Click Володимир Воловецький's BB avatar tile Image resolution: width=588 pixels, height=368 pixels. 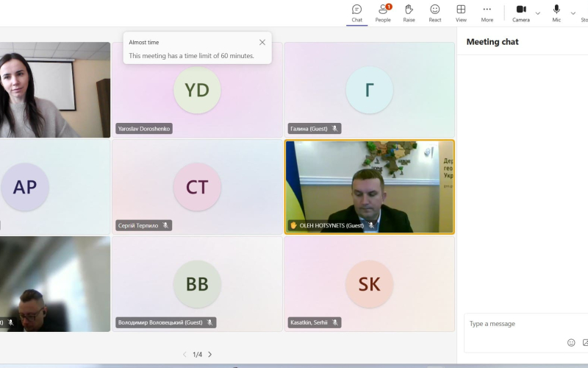197,284
